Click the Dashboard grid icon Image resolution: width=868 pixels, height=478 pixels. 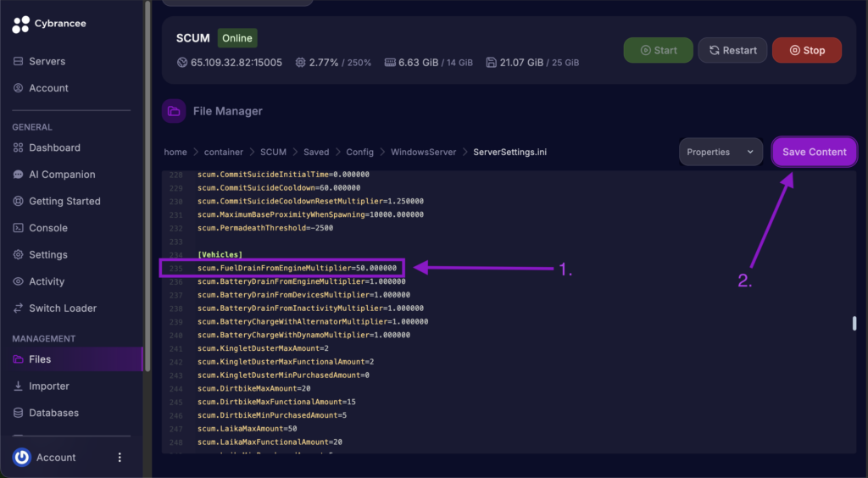click(19, 147)
